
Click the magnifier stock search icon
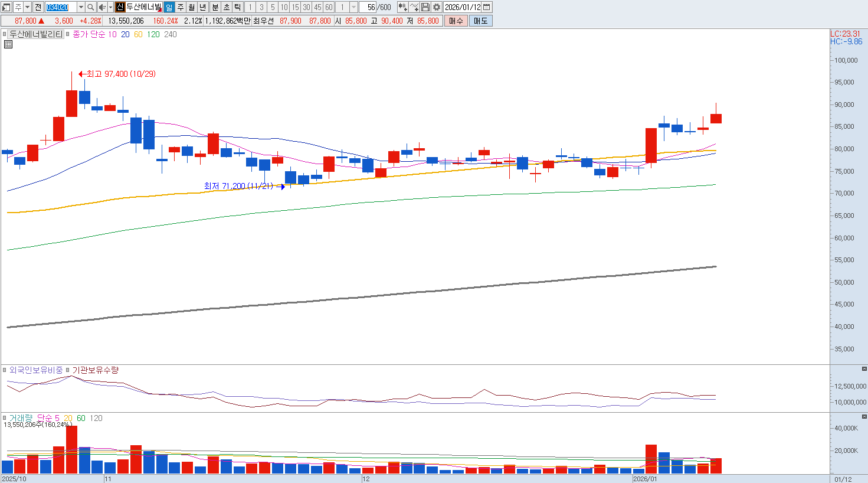click(x=91, y=7)
